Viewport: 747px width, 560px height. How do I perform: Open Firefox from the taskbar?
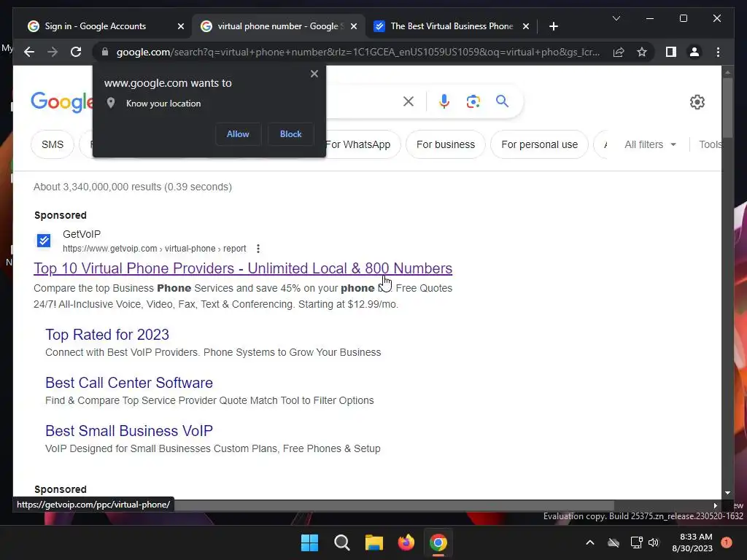tap(406, 542)
